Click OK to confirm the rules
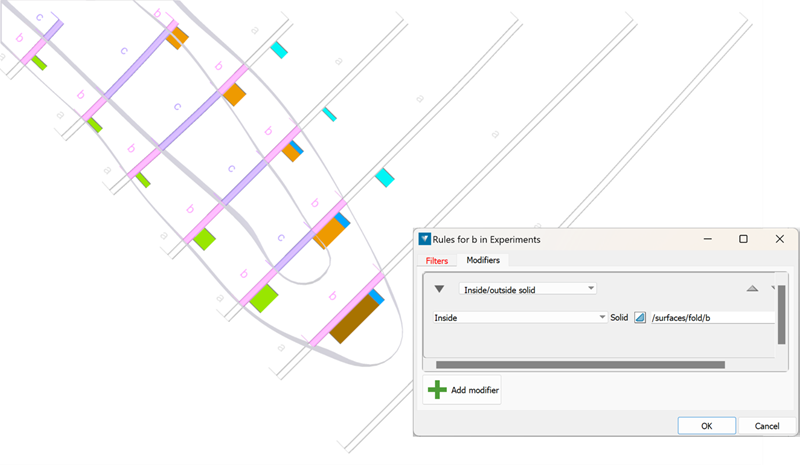800x466 pixels. [707, 426]
